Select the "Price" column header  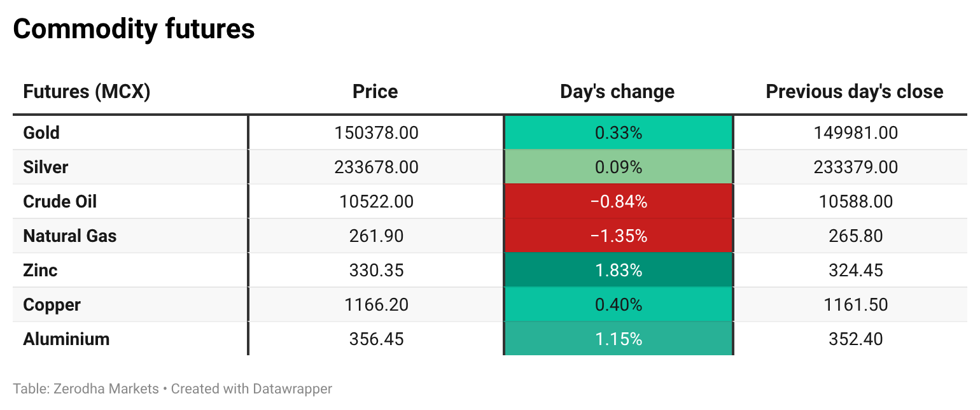click(x=375, y=92)
